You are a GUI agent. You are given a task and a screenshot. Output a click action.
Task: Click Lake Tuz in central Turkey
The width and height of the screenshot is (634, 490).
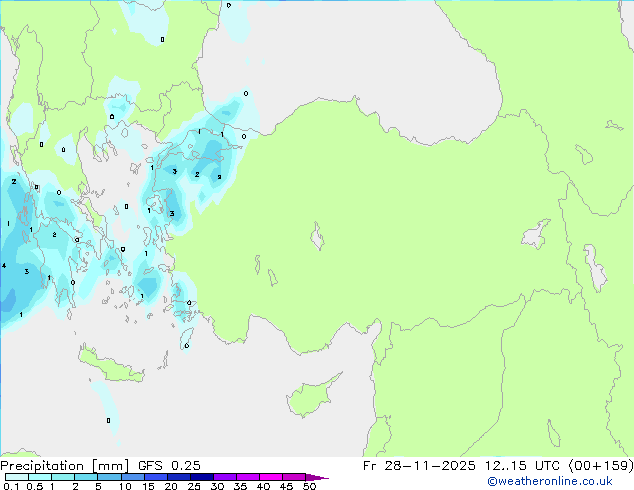317,236
